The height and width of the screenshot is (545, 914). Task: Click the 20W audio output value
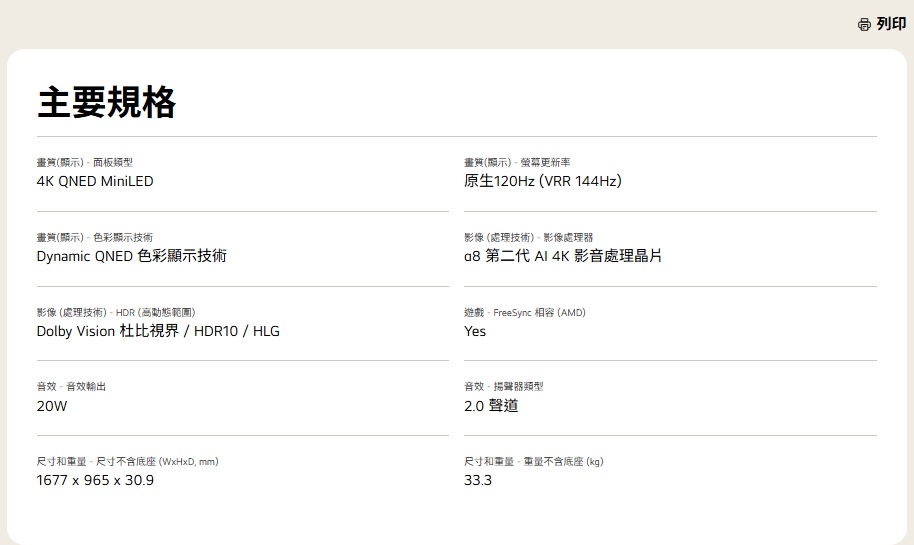click(52, 406)
